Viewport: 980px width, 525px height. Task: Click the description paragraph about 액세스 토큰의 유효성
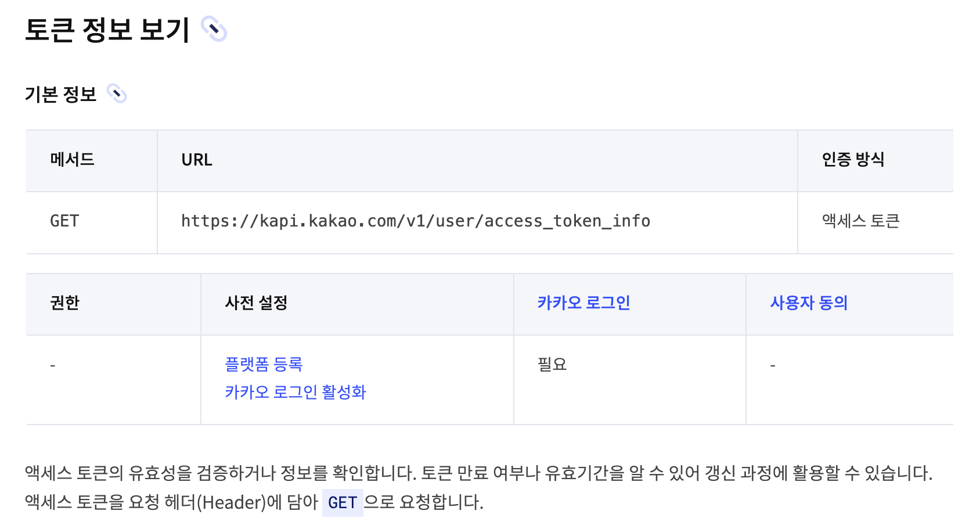click(478, 473)
